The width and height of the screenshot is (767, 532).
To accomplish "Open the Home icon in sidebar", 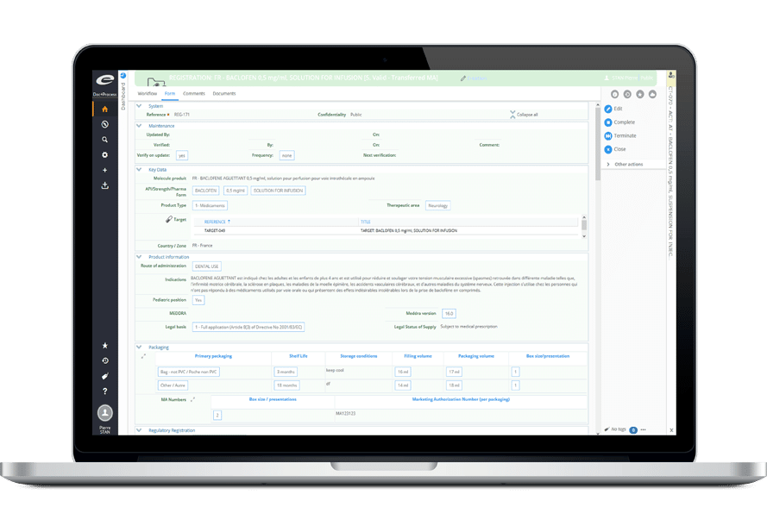I will tap(104, 109).
